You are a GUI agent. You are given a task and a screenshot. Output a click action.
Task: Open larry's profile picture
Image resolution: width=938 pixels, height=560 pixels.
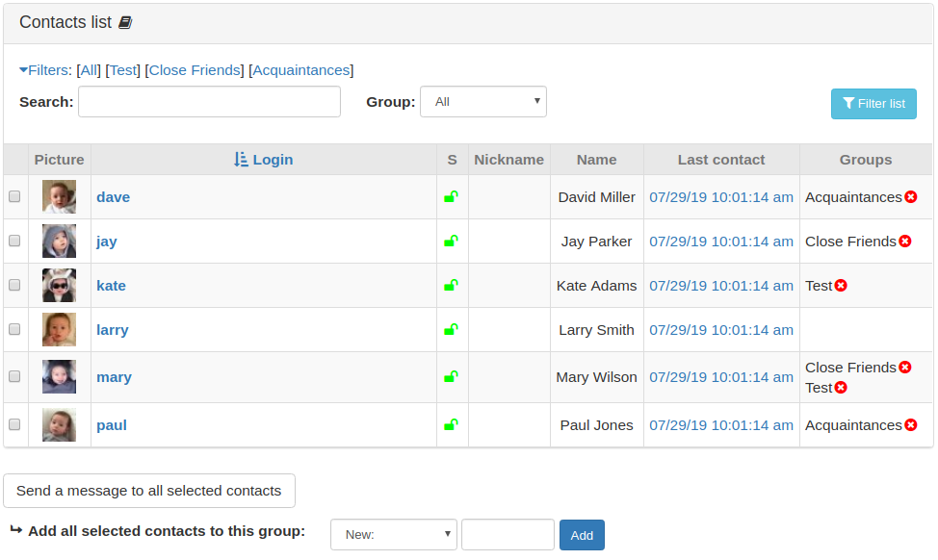click(x=59, y=329)
